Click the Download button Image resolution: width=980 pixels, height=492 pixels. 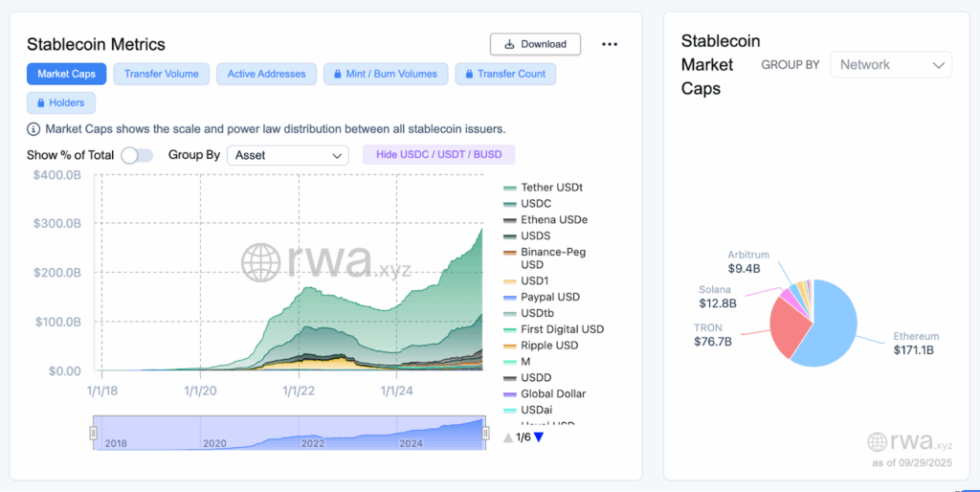tap(535, 44)
